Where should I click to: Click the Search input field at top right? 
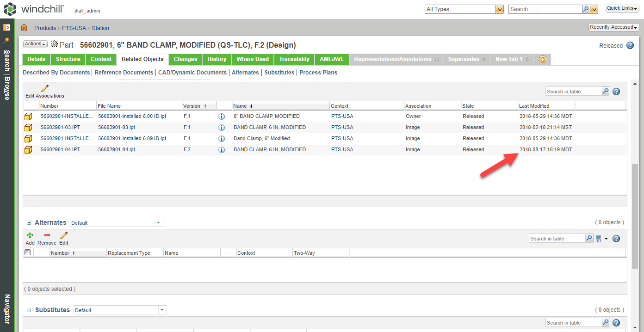[545, 9]
